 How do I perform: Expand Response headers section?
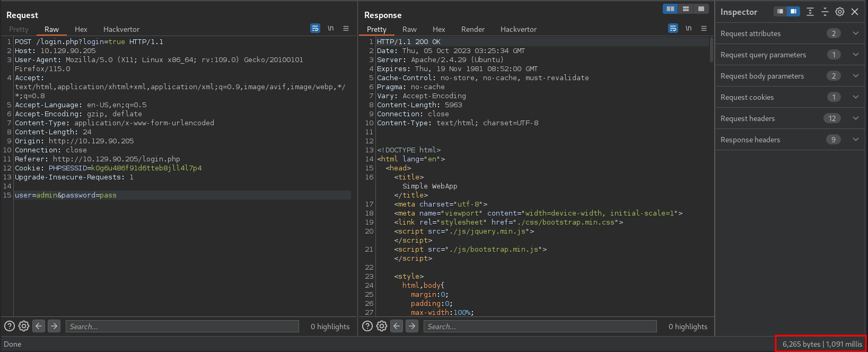click(855, 140)
